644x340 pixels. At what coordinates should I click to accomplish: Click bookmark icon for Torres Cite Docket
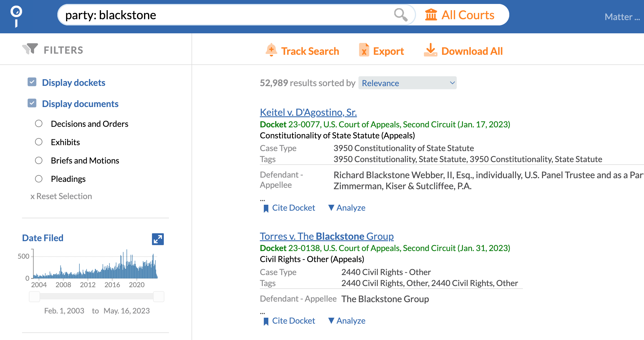[x=266, y=322]
